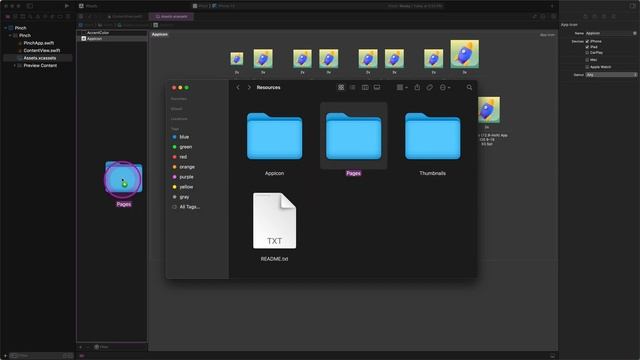This screenshot has height=360, width=640.
Task: Click the Name field showing AppIcon
Action: [x=611, y=33]
